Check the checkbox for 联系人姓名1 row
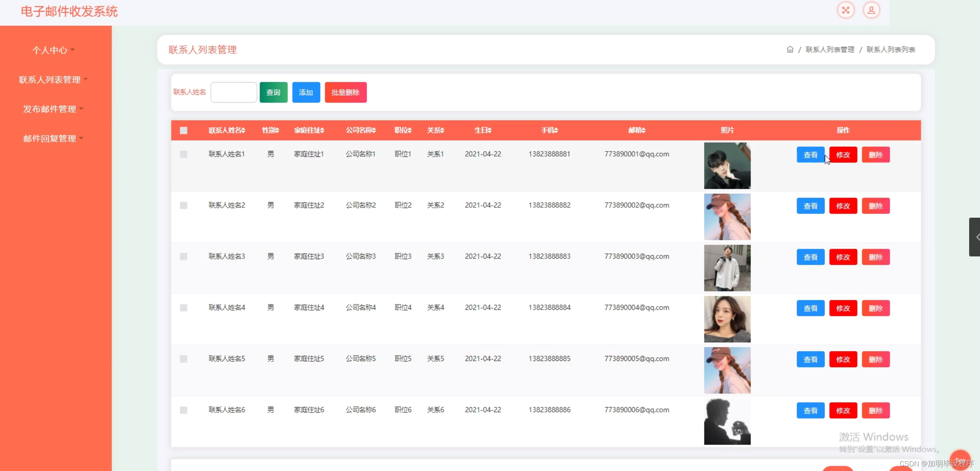The image size is (980, 471). [x=184, y=154]
